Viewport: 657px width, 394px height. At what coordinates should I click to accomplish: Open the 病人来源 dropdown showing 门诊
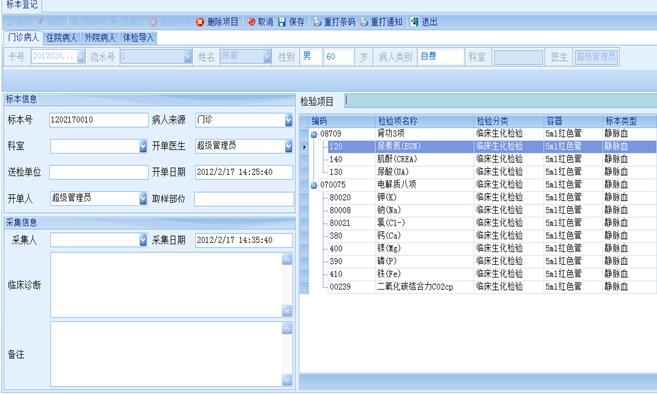288,120
